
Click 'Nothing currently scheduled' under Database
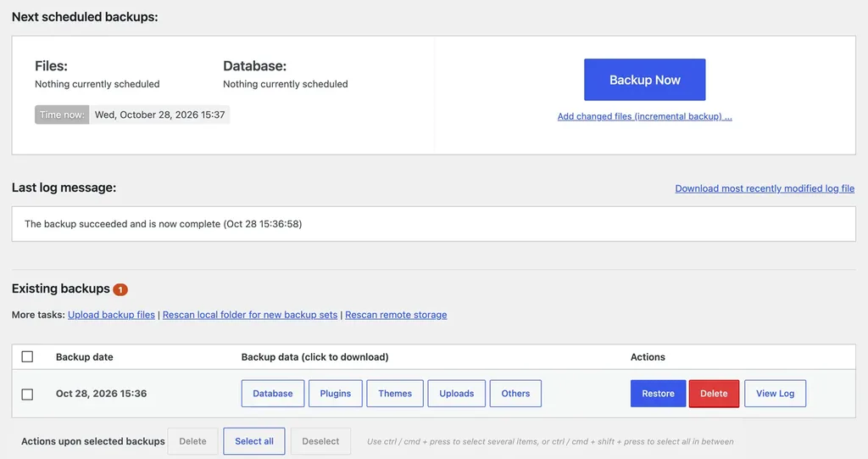tap(285, 84)
